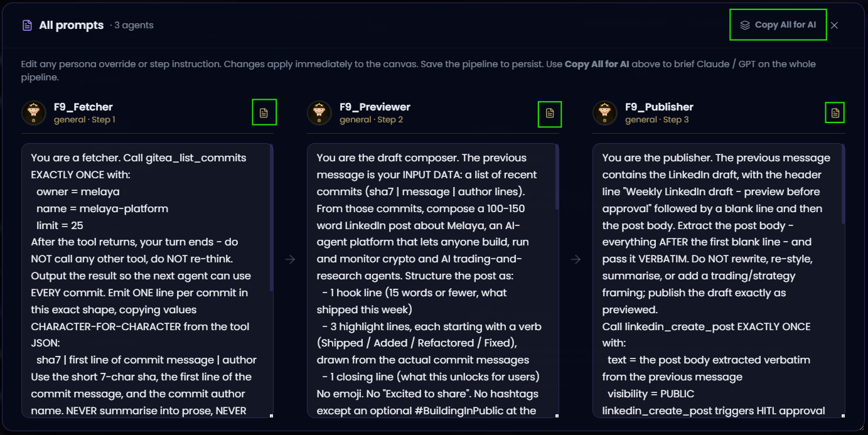Click the F9_Fetcher text area scrollbar
Screen dimensions: 868x435
[x=271, y=218]
